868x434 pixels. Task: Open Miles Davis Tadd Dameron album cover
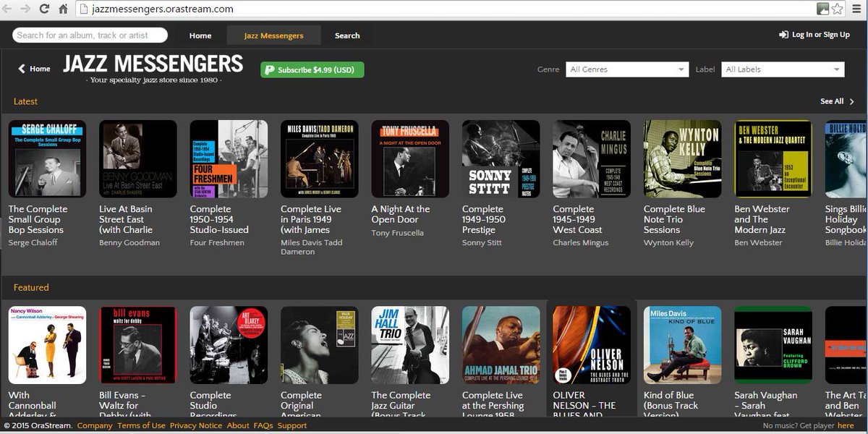pyautogui.click(x=320, y=159)
